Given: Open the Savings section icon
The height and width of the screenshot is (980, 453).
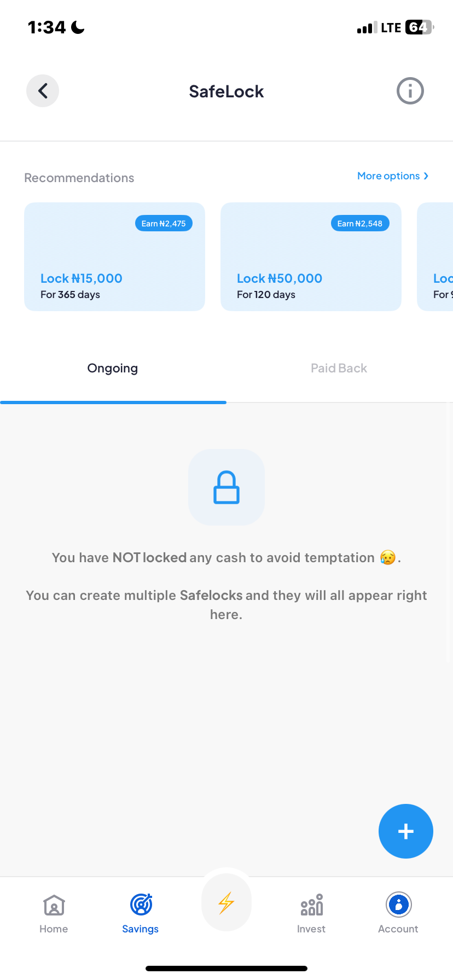Looking at the screenshot, I should [140, 912].
